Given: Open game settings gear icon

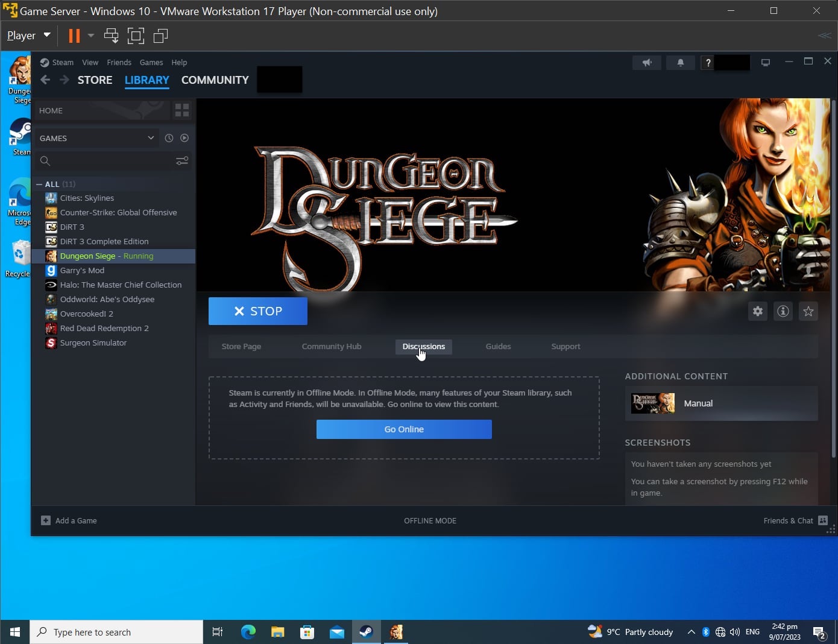Looking at the screenshot, I should point(758,311).
